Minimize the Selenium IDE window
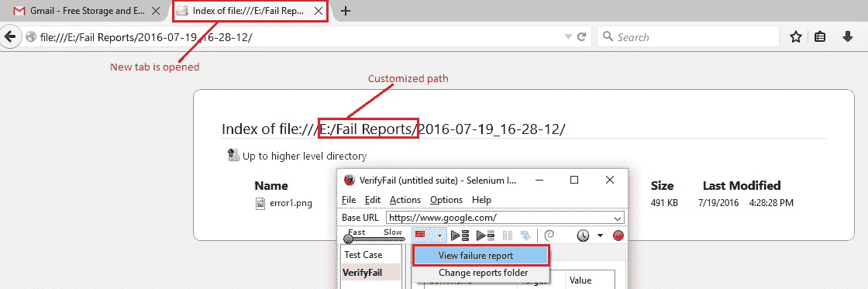The image size is (868, 289). (539, 181)
